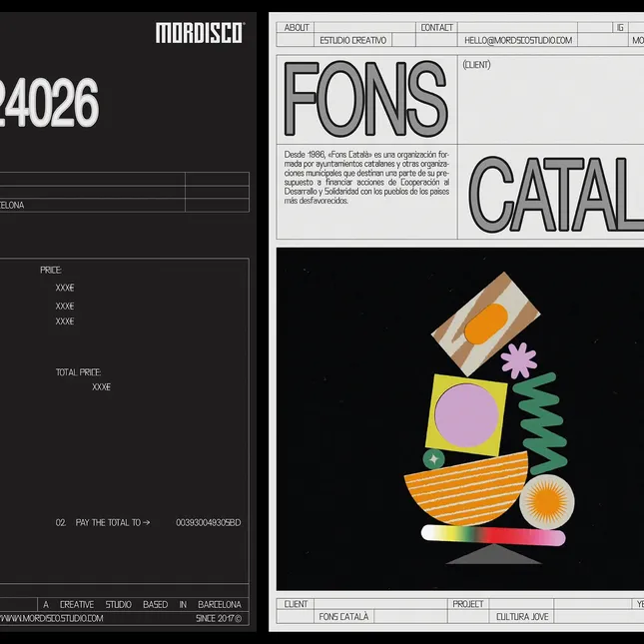Screen dimensions: 644x644
Task: Open the CONTACT header item
Action: coord(436,28)
